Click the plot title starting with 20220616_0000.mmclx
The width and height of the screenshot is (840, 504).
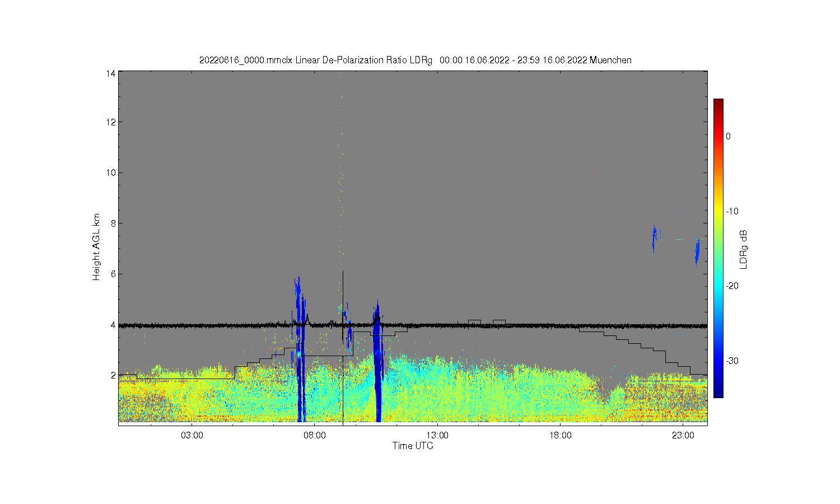coord(416,60)
